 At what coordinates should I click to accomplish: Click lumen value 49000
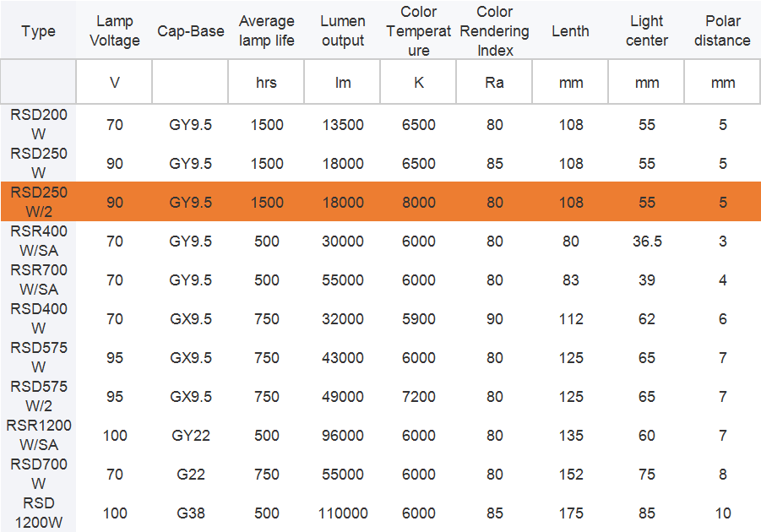click(x=343, y=397)
